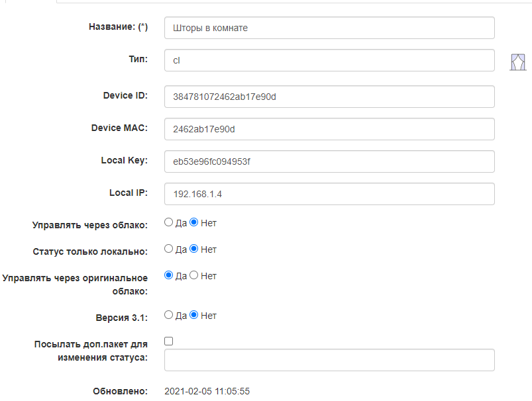Click into the Device ID field
The height and width of the screenshot is (401, 532).
329,97
